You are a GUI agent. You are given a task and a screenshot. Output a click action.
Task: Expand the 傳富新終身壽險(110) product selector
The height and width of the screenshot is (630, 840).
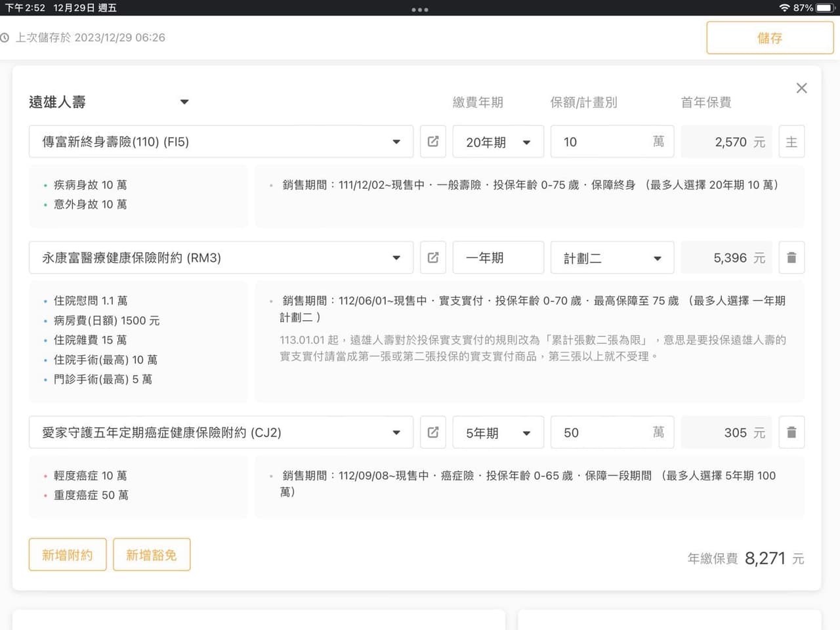pyautogui.click(x=220, y=142)
